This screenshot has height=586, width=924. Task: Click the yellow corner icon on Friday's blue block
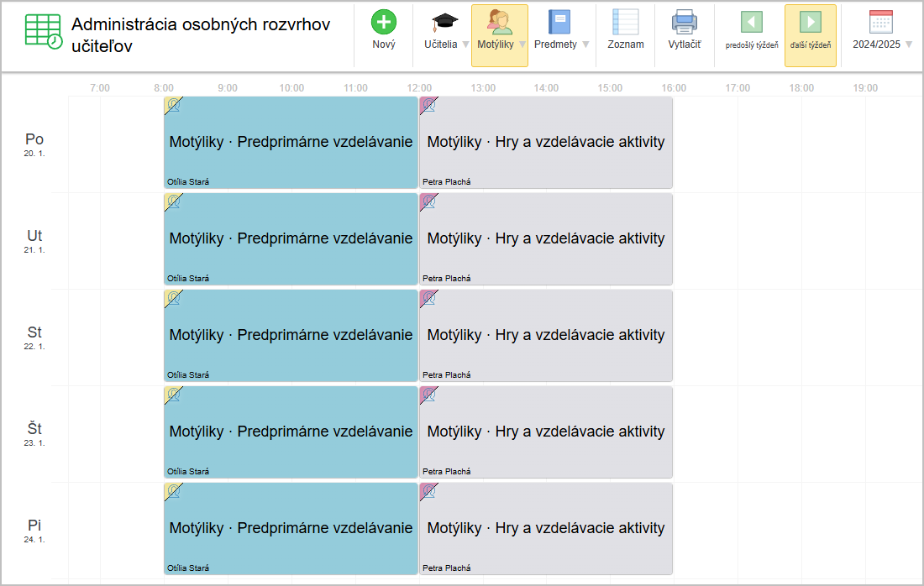point(173,492)
